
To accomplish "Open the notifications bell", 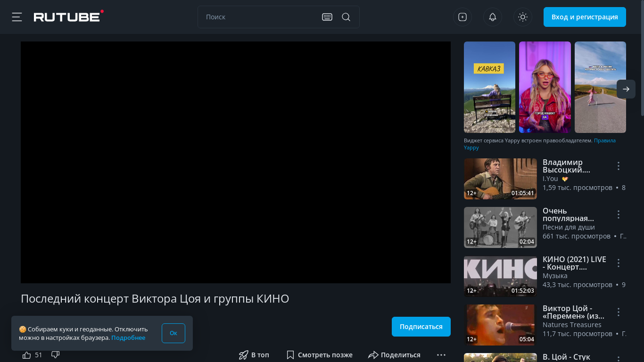I will coord(493,17).
